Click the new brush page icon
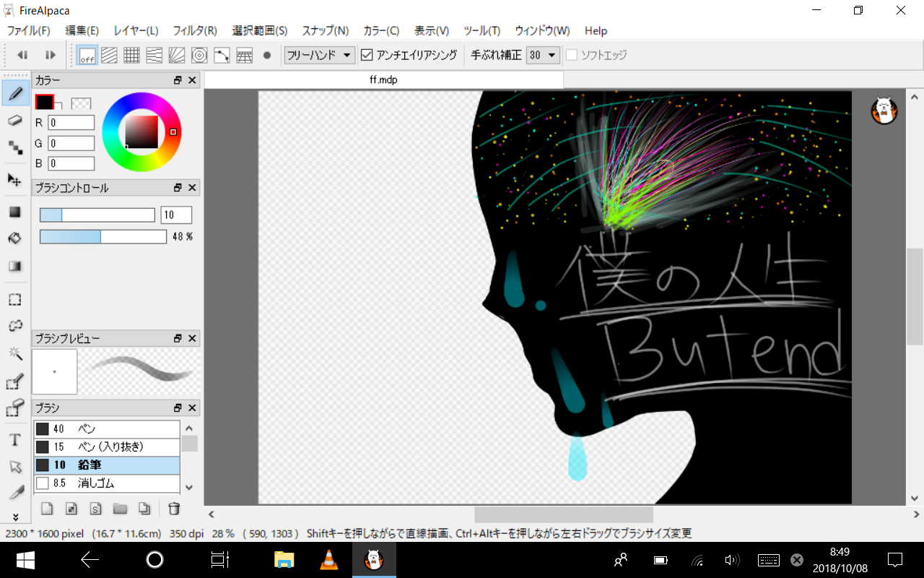The image size is (924, 578). (x=47, y=509)
